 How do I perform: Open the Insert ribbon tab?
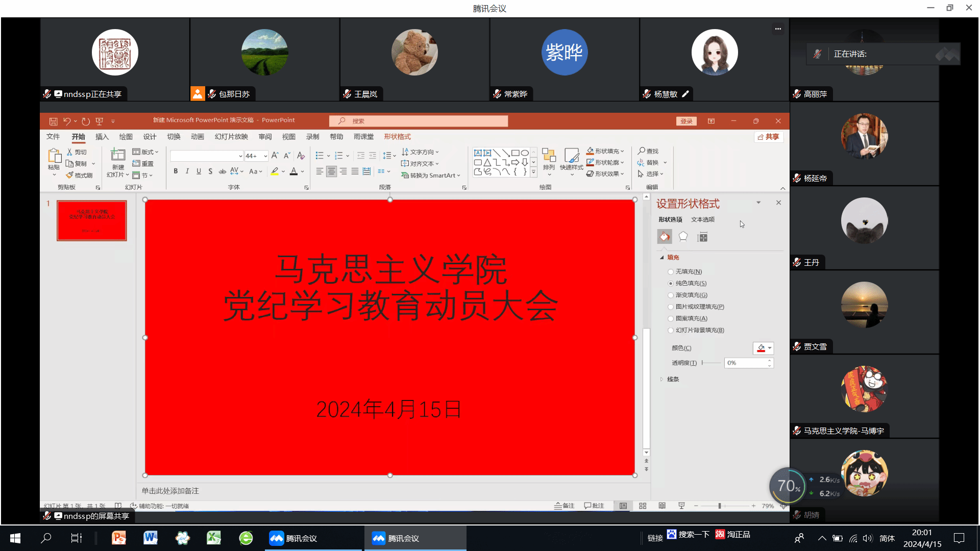coord(102,137)
